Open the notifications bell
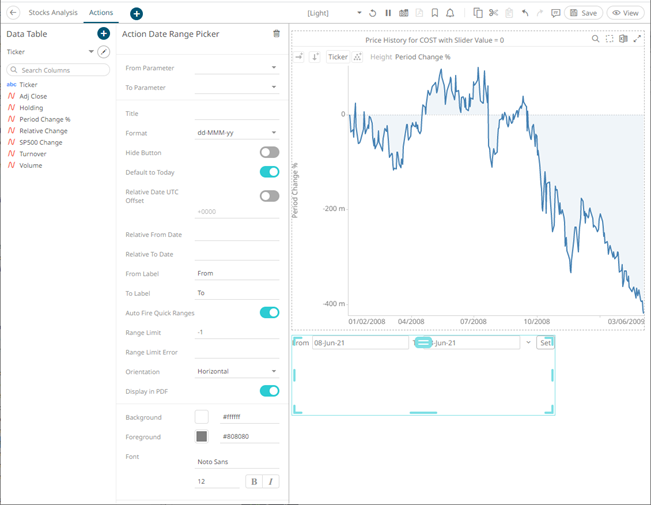 (450, 13)
